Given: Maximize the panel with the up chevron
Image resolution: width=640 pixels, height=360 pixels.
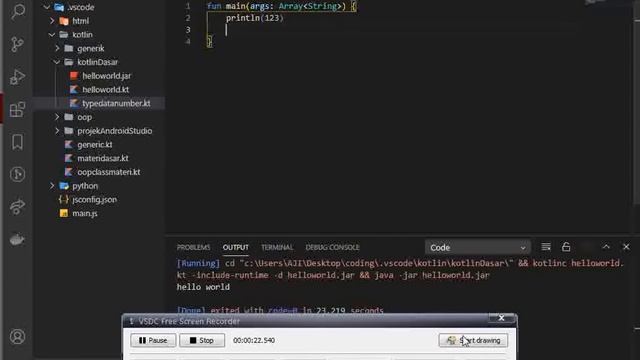Looking at the screenshot, I should (x=606, y=247).
